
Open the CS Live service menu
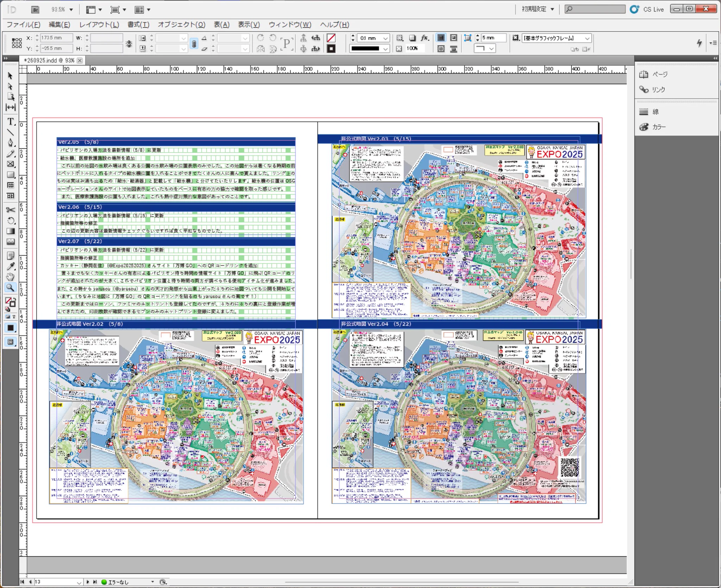point(647,10)
